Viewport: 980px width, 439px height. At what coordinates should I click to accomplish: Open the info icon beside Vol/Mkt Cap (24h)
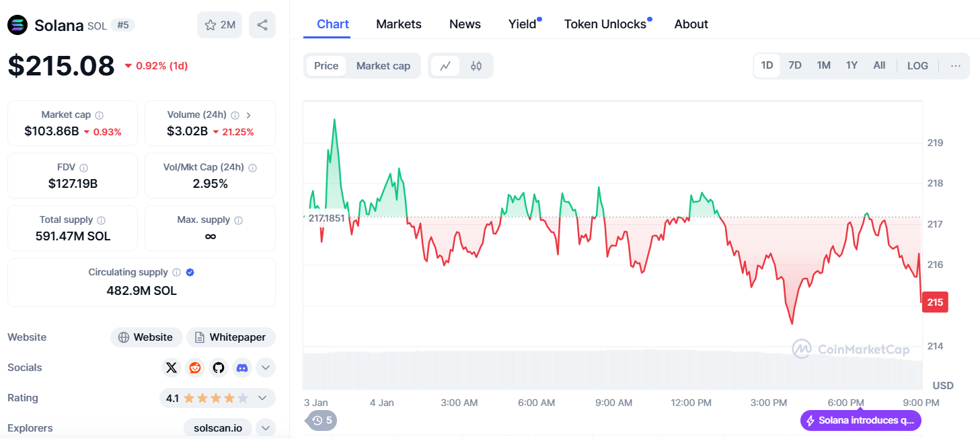click(x=252, y=168)
